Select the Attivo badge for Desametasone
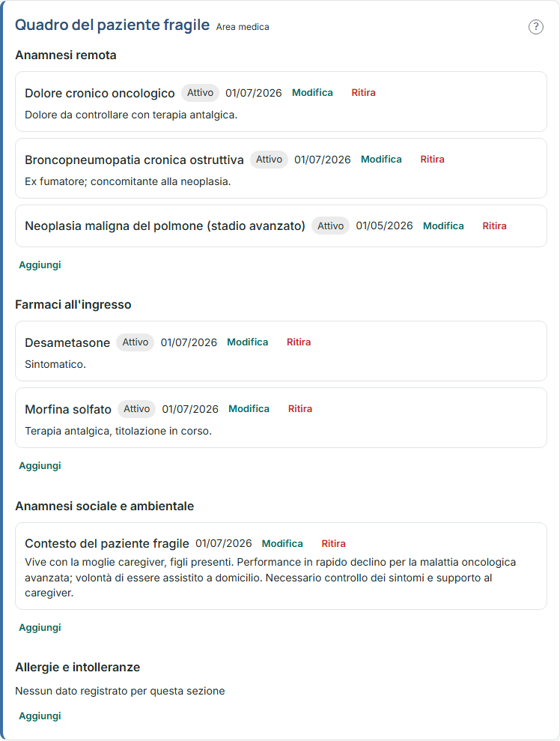Image resolution: width=560 pixels, height=741 pixels. [x=135, y=342]
